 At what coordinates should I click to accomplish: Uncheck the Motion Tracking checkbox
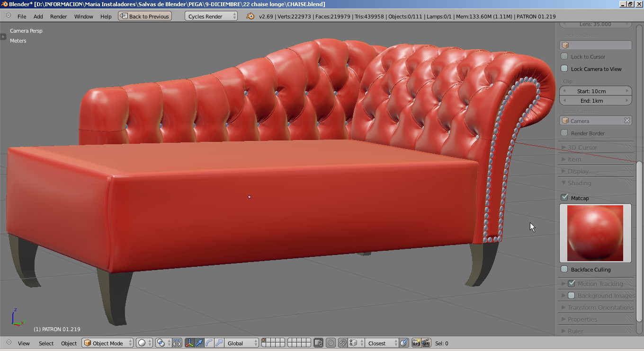click(x=572, y=283)
